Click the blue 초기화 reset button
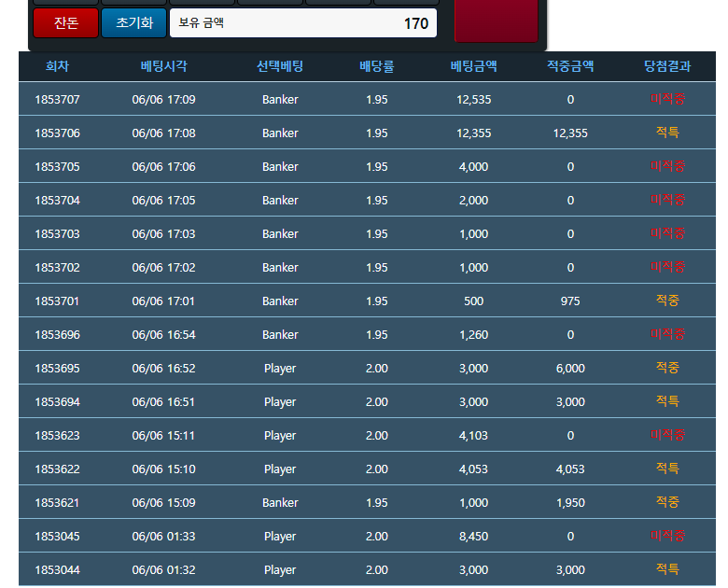Screen dimensions: 728x588 [133, 22]
